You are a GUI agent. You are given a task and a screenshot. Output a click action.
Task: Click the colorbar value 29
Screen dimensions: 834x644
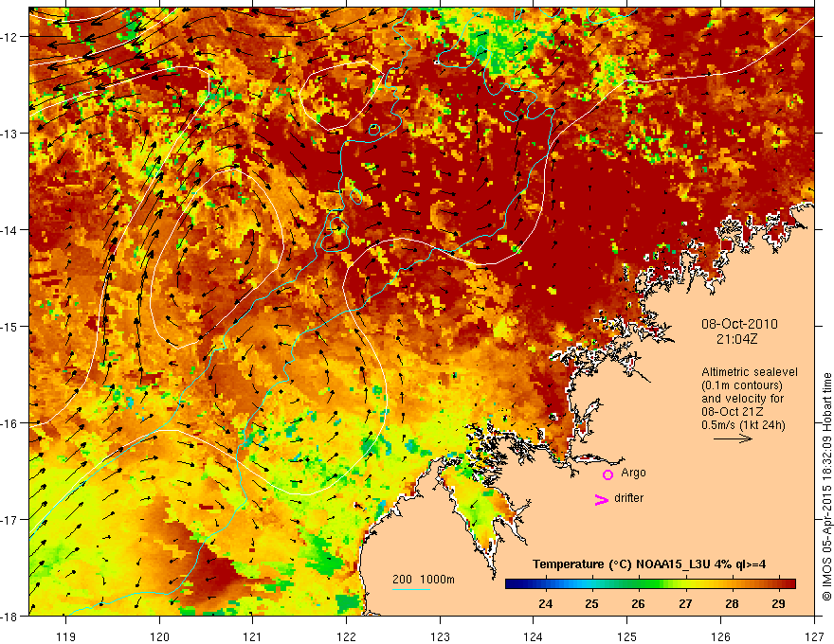[x=779, y=603]
